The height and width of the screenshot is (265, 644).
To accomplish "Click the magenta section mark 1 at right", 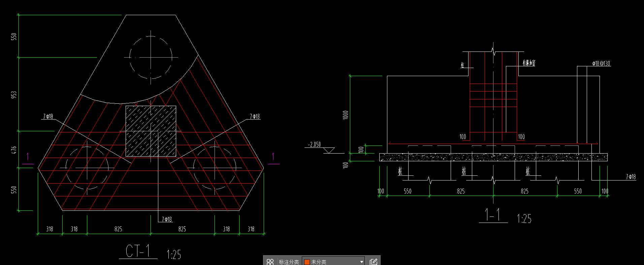I will 273,156.
